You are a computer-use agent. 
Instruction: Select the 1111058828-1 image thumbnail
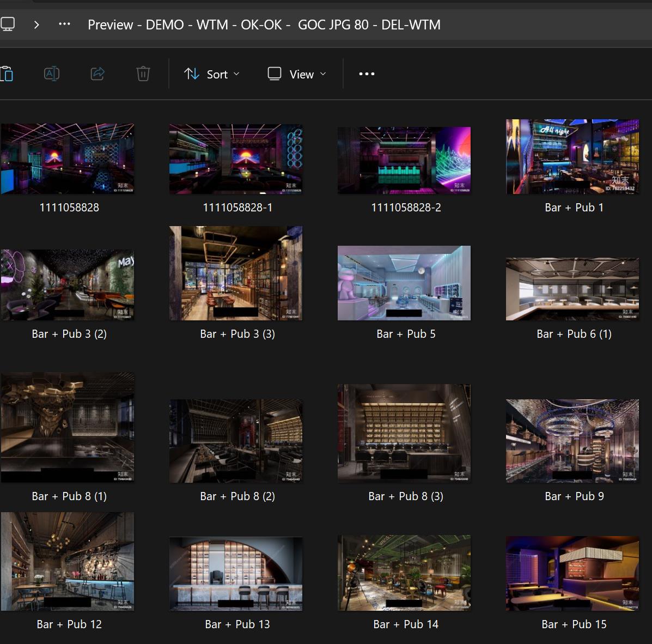236,159
